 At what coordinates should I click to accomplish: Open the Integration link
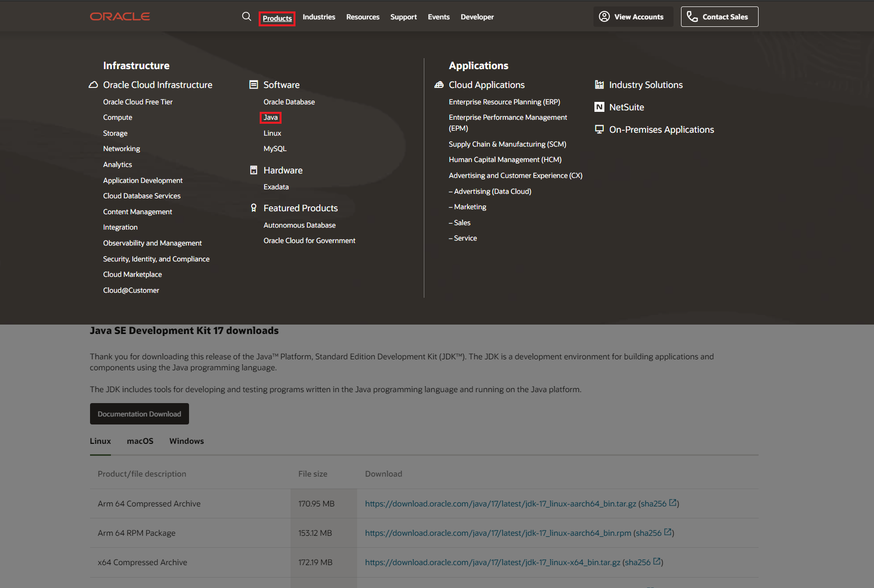tap(120, 227)
